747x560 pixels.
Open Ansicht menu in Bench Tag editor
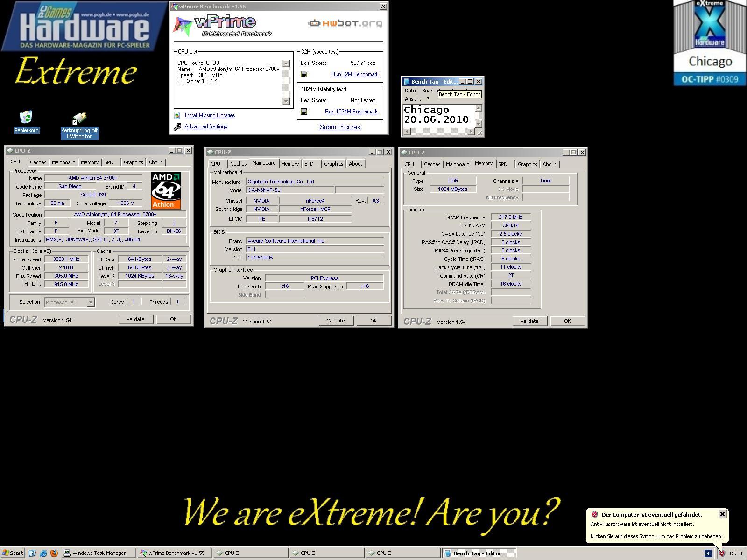click(x=413, y=99)
